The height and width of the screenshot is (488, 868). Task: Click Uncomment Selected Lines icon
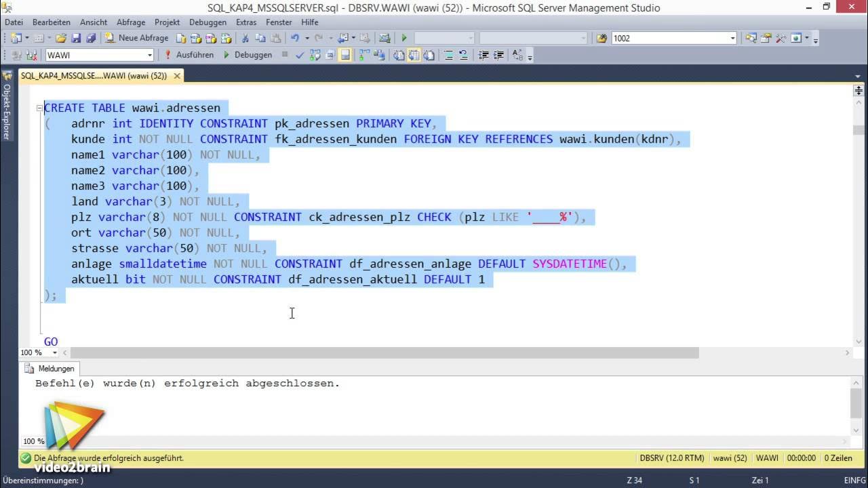point(463,55)
